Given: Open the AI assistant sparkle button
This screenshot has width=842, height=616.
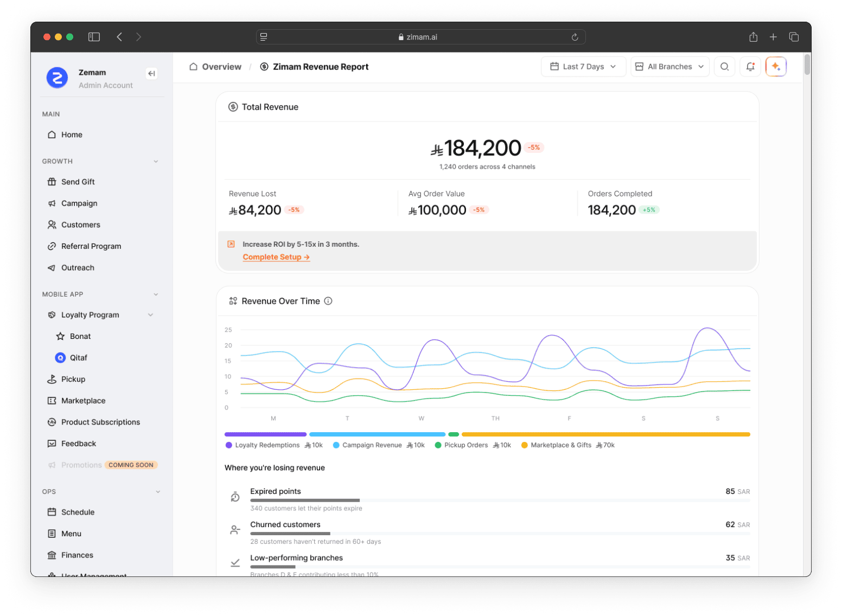Looking at the screenshot, I should coord(776,67).
